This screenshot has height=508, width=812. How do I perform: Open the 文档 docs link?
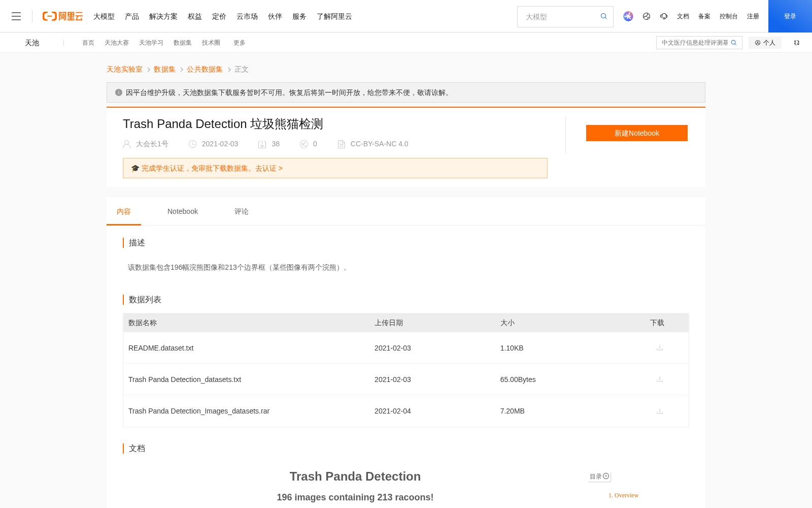(683, 16)
